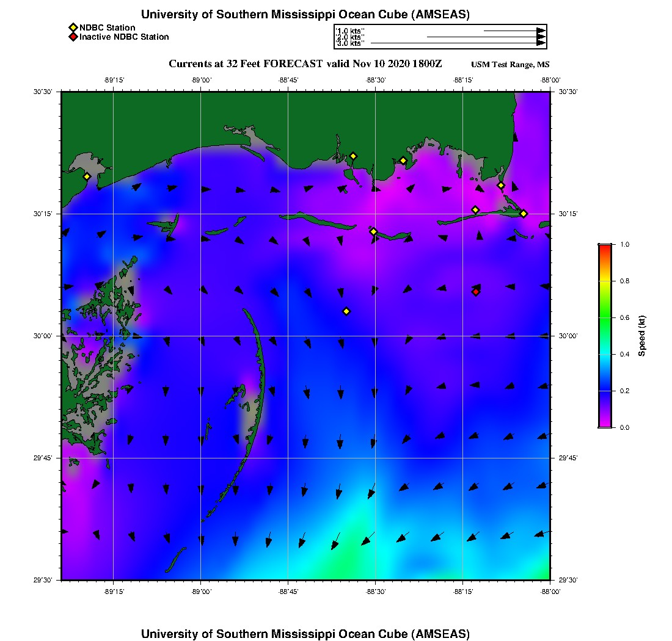The image size is (672, 641).
Task: Click the yellow NDBC Station legend diamond
Action: (x=73, y=27)
